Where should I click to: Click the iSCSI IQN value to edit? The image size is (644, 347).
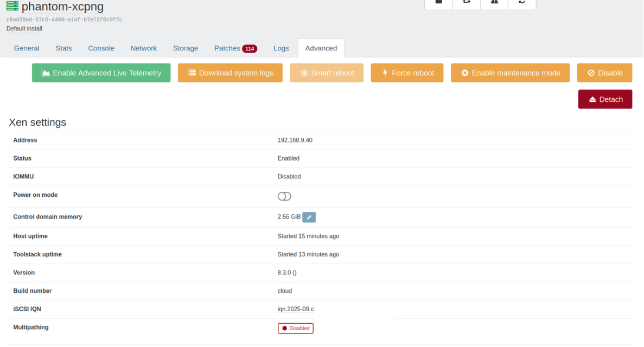[296, 309]
